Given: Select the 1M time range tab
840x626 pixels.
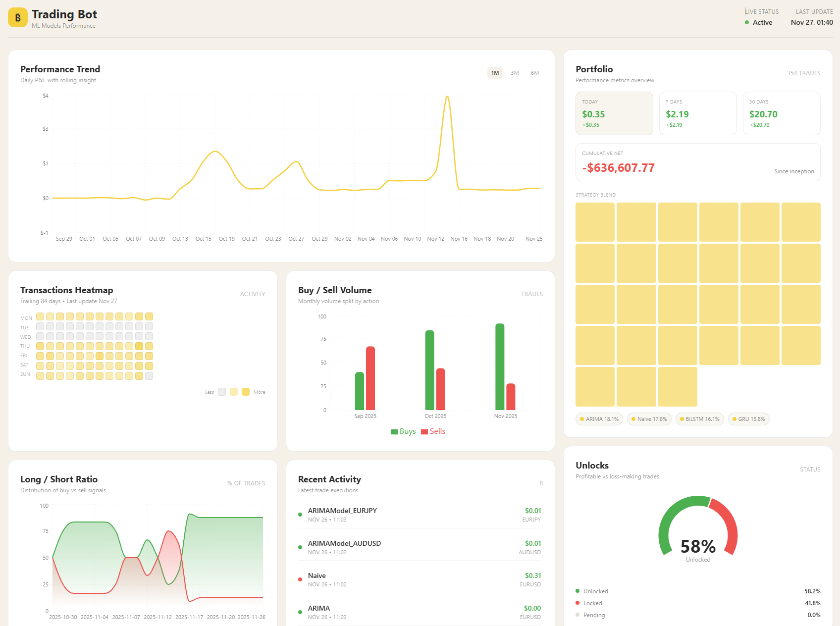Looking at the screenshot, I should tap(494, 73).
